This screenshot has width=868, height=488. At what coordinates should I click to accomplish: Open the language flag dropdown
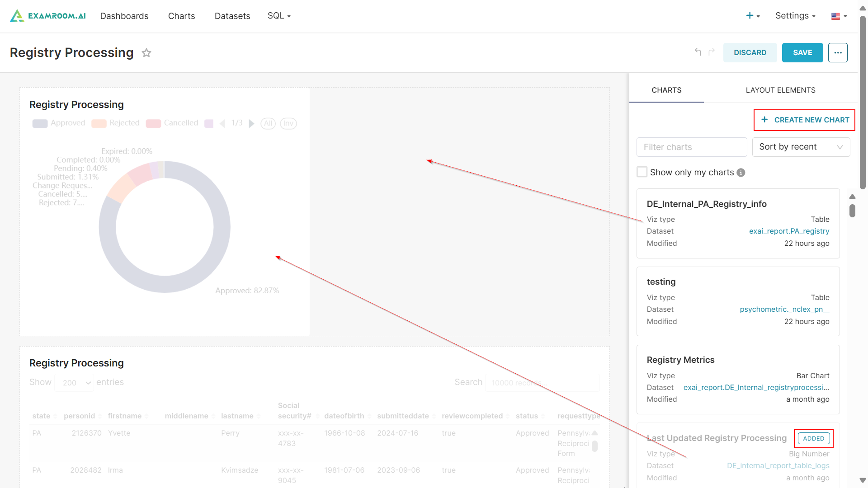839,16
